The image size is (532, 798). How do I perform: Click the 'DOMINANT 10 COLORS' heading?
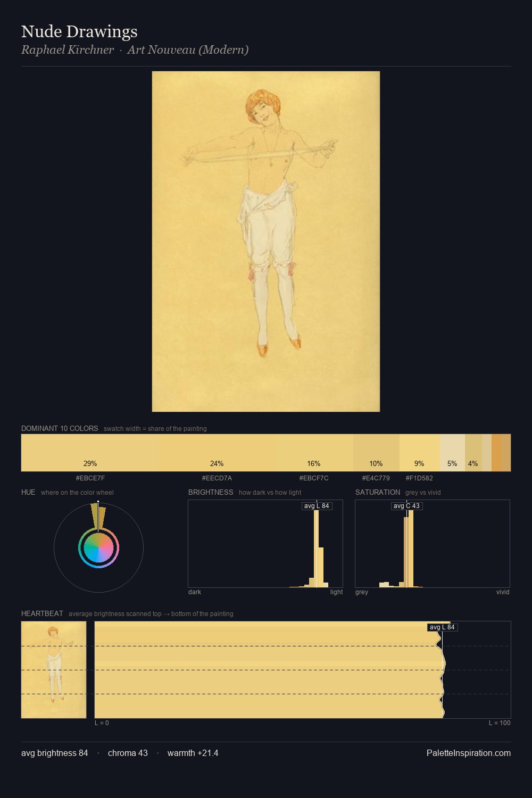click(60, 428)
